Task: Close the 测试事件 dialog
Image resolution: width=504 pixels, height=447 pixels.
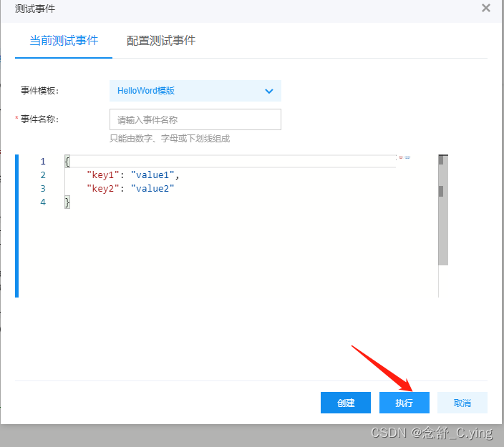Action: pos(486,8)
